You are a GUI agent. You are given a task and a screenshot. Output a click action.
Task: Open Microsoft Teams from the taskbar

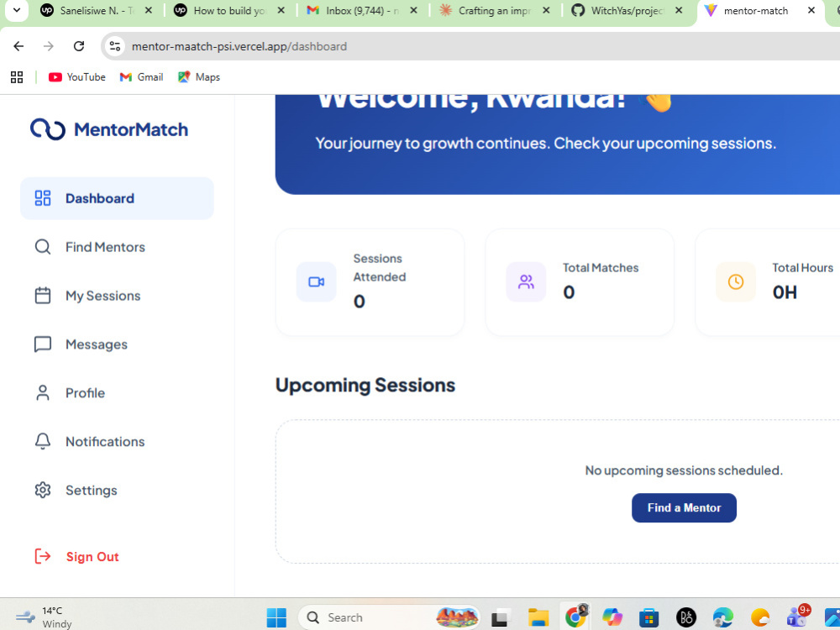point(797,617)
